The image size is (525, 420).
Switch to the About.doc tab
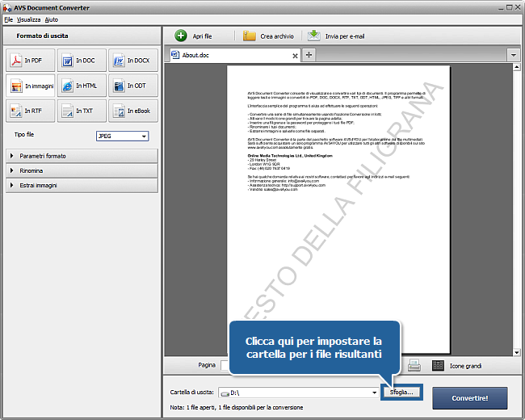tap(234, 55)
